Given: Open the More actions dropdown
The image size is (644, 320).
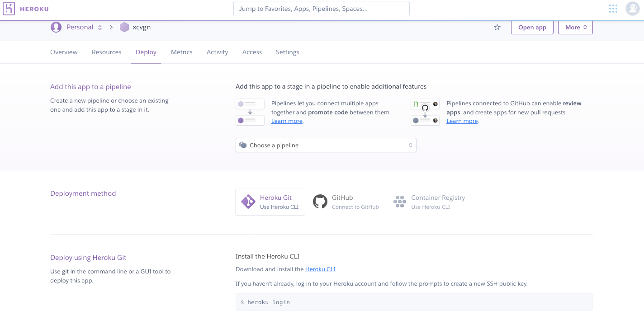Looking at the screenshot, I should [575, 27].
